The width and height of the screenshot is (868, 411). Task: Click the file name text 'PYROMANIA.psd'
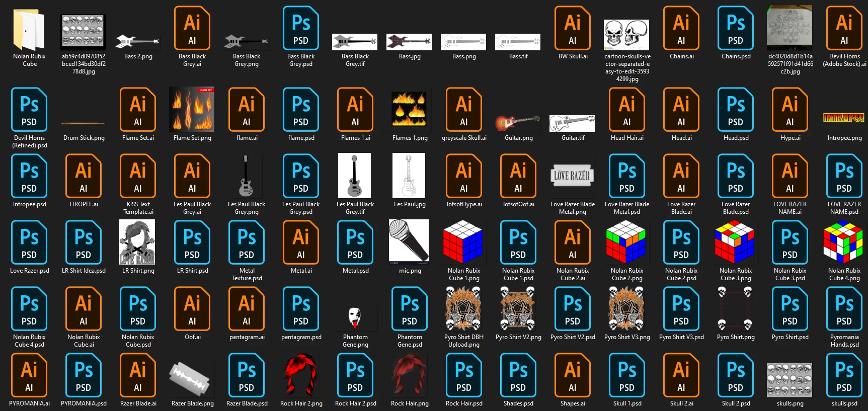coord(84,403)
